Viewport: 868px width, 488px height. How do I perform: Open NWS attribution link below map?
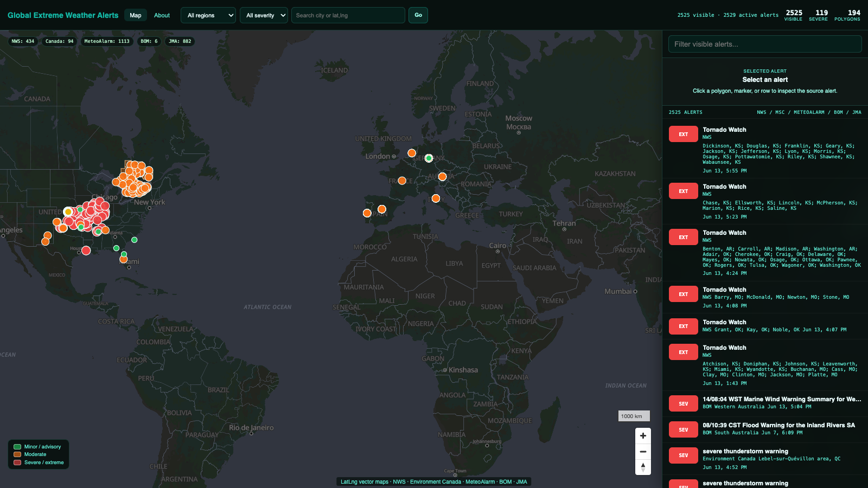pyautogui.click(x=399, y=481)
